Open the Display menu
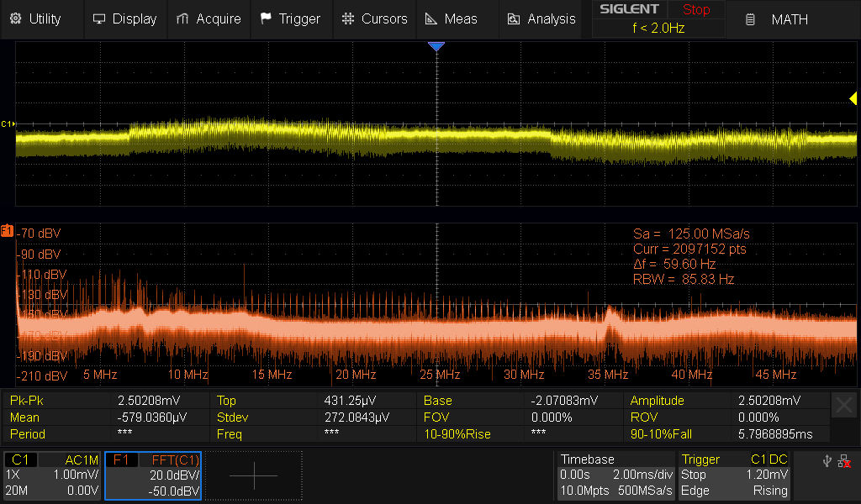Viewport: 861px width, 504px height. (124, 18)
